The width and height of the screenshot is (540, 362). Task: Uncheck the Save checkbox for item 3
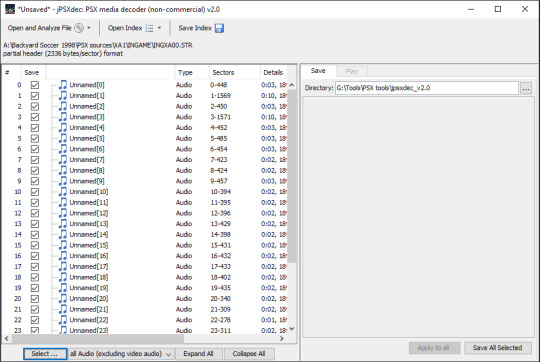pyautogui.click(x=35, y=117)
